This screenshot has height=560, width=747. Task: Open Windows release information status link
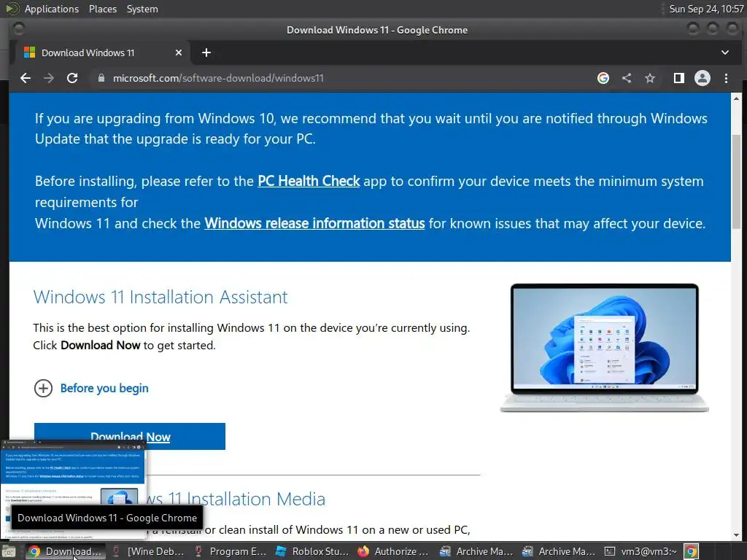(314, 223)
